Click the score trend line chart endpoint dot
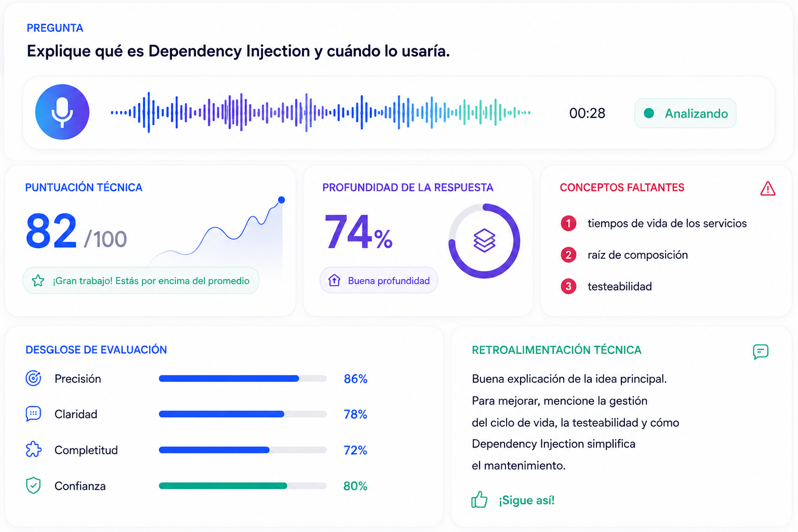Viewport: 798px width, 532px height. pos(282,200)
